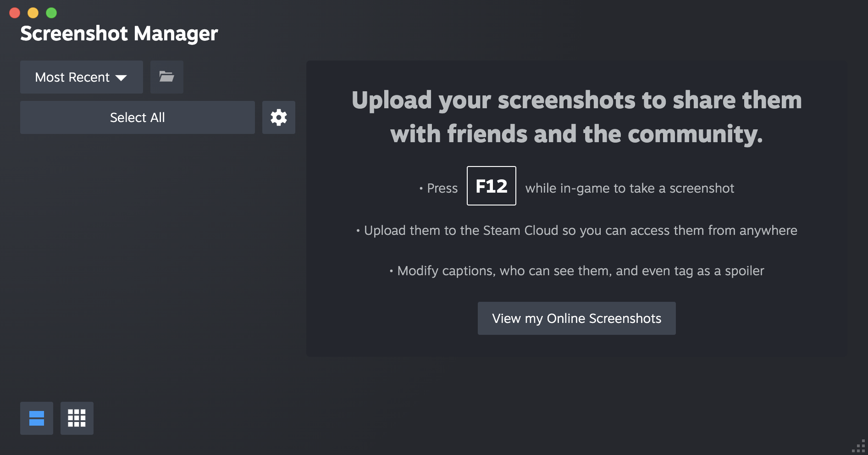Screen dimensions: 868x455
Task: Click "while in-game to take a screenshot" text
Action: pyautogui.click(x=630, y=188)
